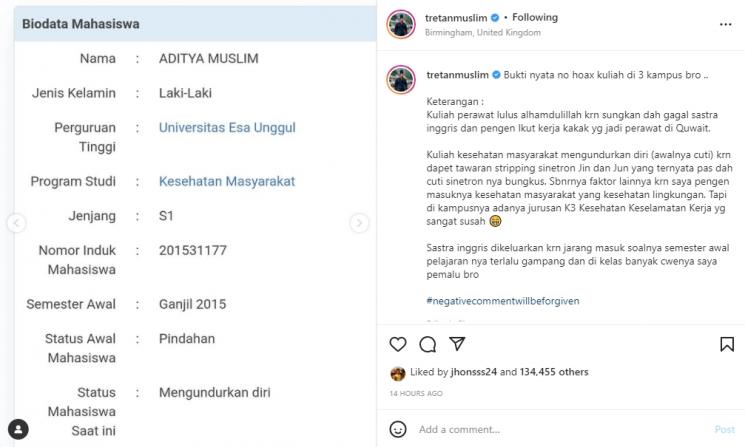Open the three-dot more options menu
The image size is (745, 447).
(x=726, y=24)
